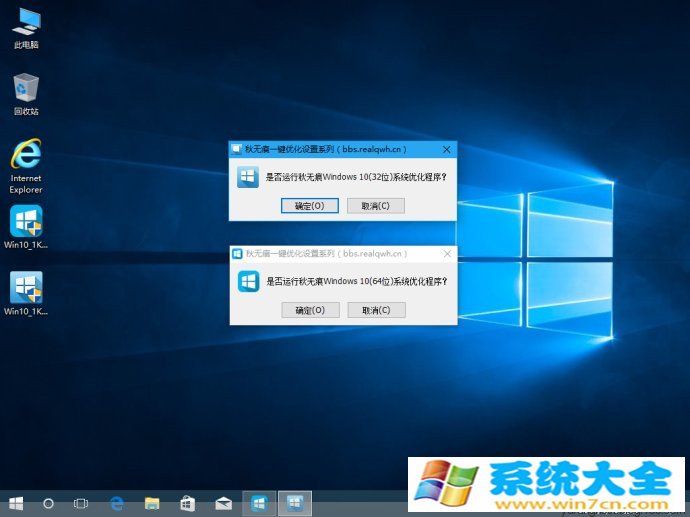The image size is (690, 517).
Task: Open the Windows Start menu
Action: pos(16,502)
